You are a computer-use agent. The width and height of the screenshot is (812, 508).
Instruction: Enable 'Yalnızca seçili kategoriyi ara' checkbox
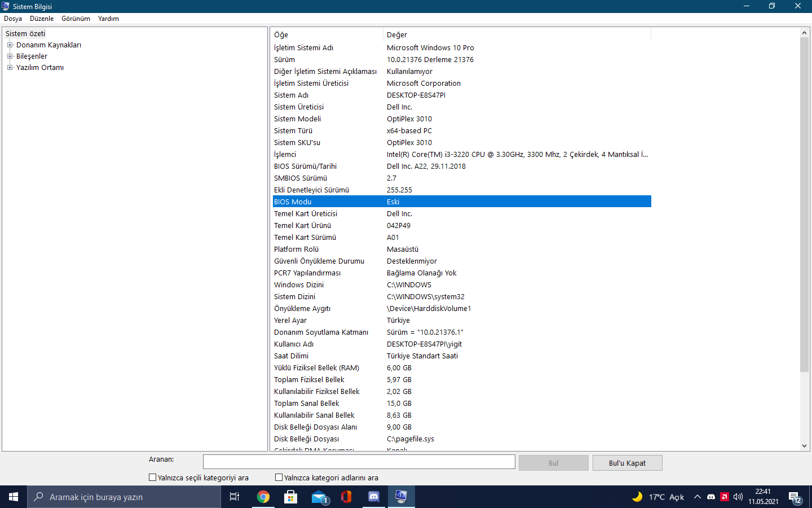click(x=152, y=478)
